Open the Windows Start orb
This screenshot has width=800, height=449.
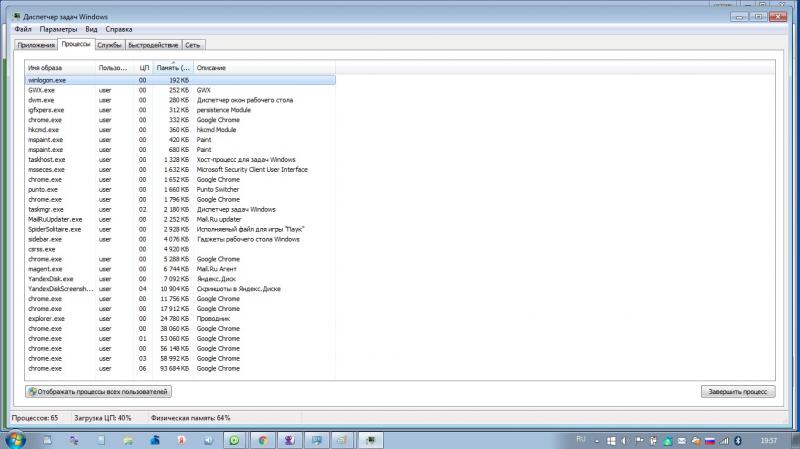pos(14,440)
